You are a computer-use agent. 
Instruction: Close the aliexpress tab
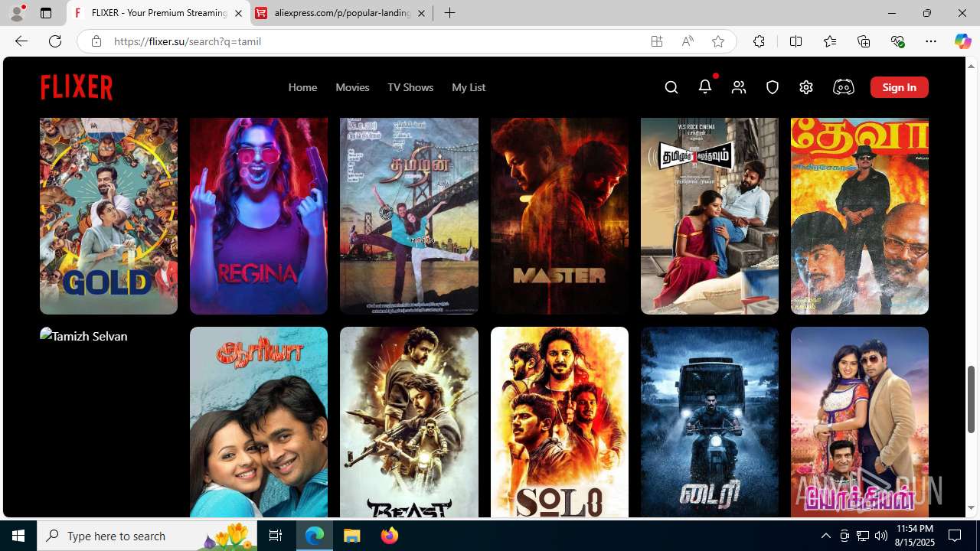pos(421,13)
